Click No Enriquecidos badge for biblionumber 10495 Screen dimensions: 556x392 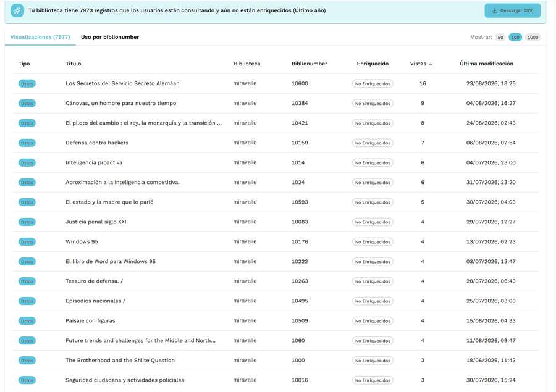[373, 301]
